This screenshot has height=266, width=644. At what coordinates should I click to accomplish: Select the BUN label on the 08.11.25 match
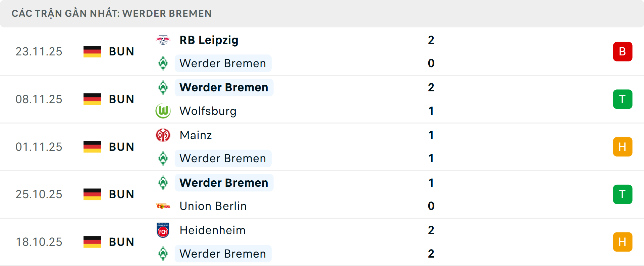(x=121, y=99)
